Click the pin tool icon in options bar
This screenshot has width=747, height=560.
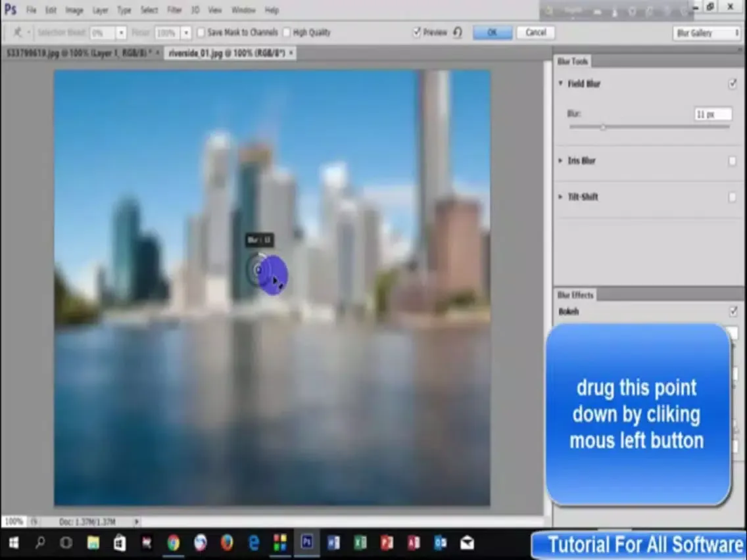click(17, 32)
